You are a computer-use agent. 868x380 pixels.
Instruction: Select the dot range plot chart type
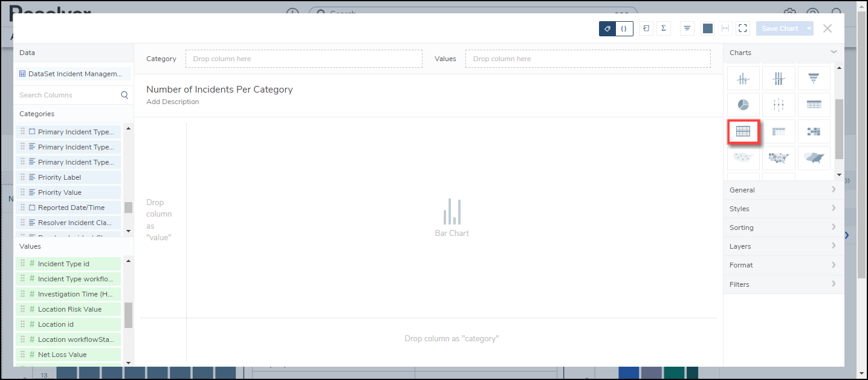[x=779, y=105]
